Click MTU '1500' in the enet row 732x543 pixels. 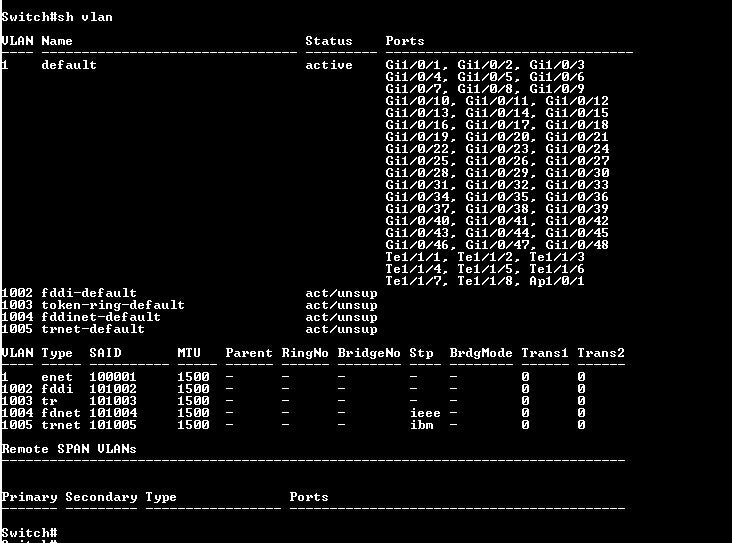[x=193, y=377]
